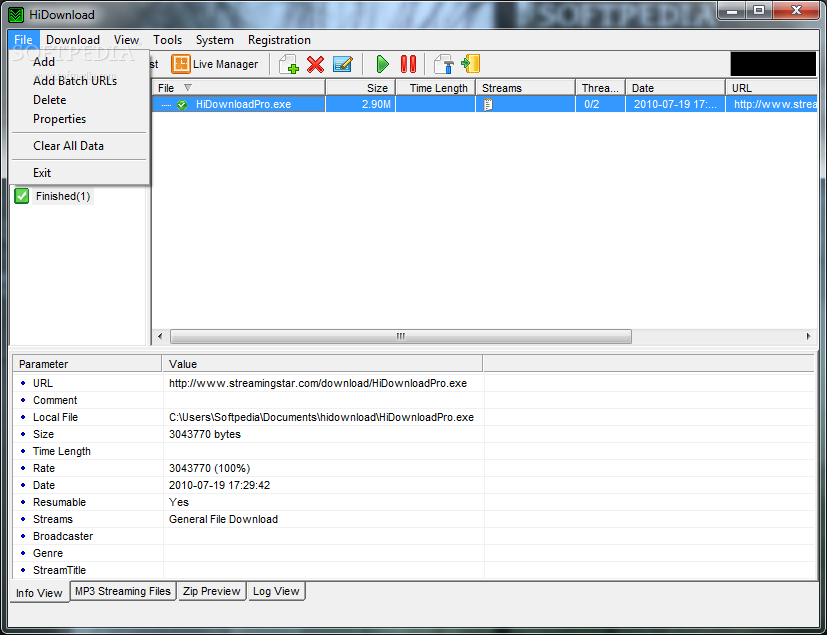Click the green check icon beside Finished(1)
The width and height of the screenshot is (827, 635).
coord(22,196)
